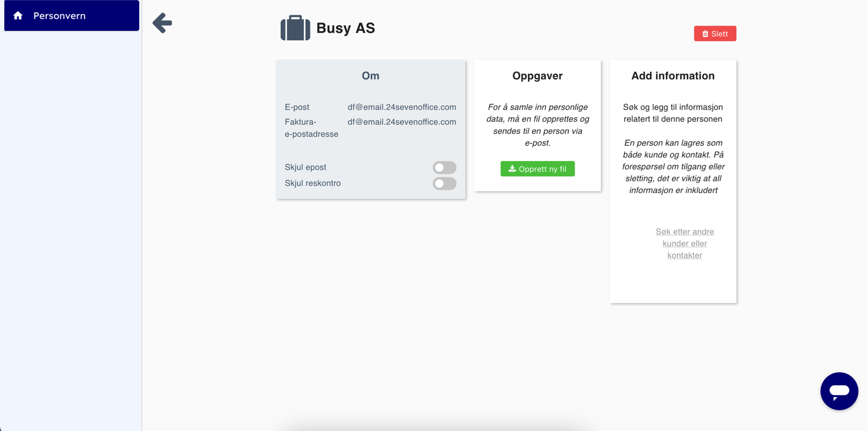Click the Busy AS company title

(x=345, y=28)
